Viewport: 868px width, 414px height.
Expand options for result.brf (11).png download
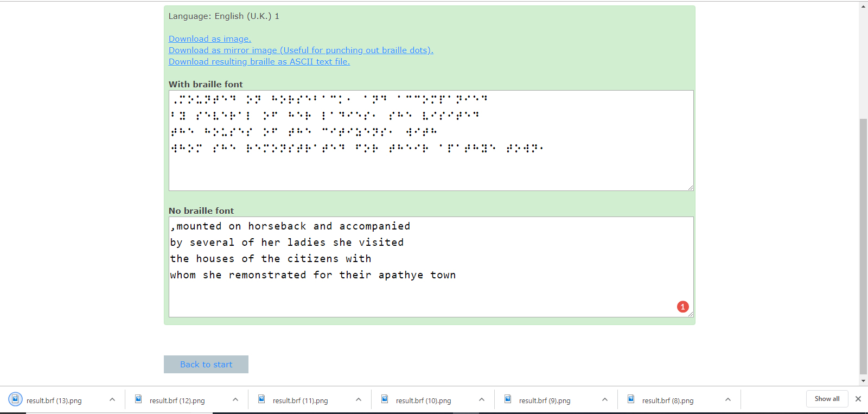pyautogui.click(x=359, y=400)
